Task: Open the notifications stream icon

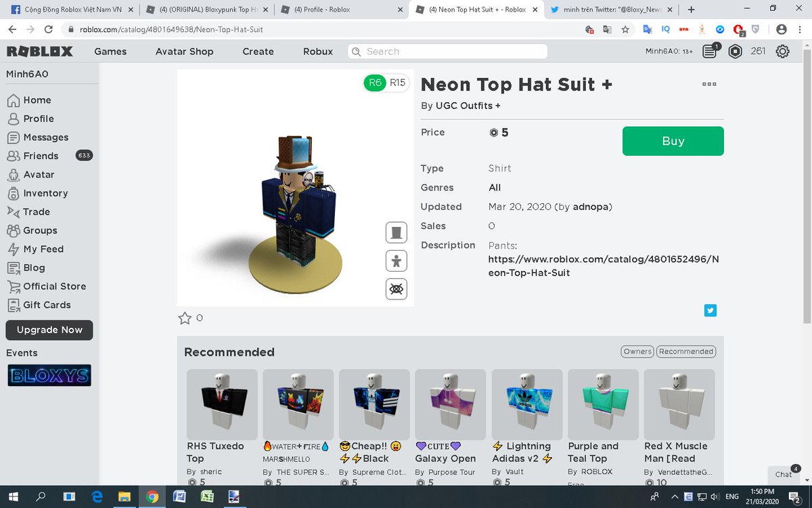Action: tap(710, 51)
